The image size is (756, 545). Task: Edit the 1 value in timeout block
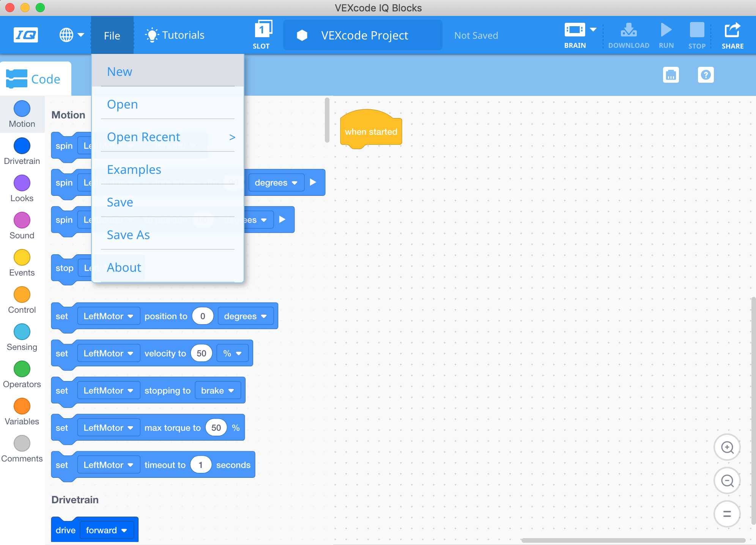tap(201, 465)
